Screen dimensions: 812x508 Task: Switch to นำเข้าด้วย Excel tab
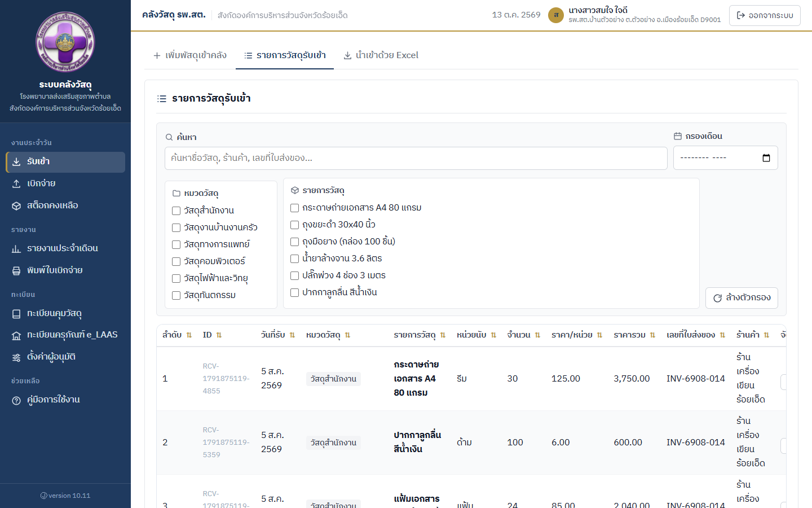[381, 55]
